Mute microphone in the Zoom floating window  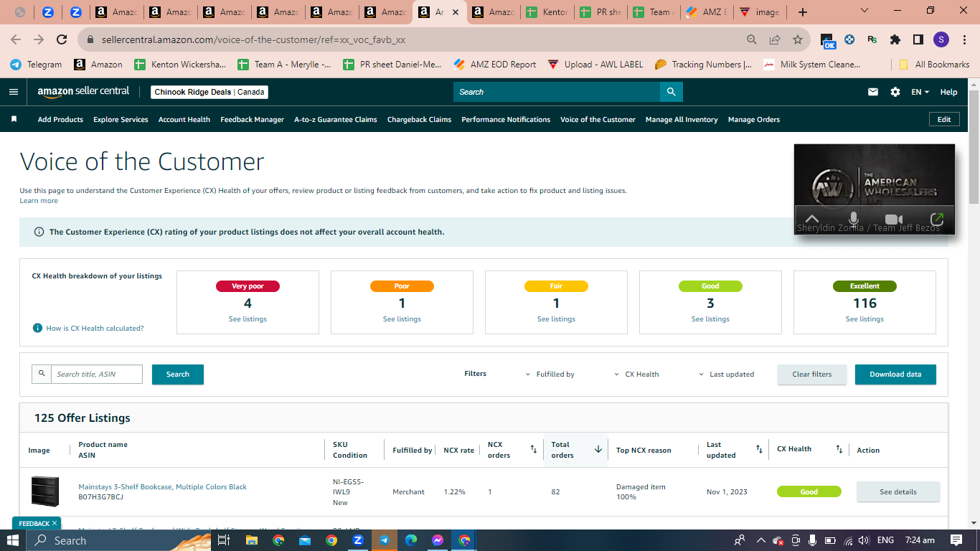(x=853, y=219)
